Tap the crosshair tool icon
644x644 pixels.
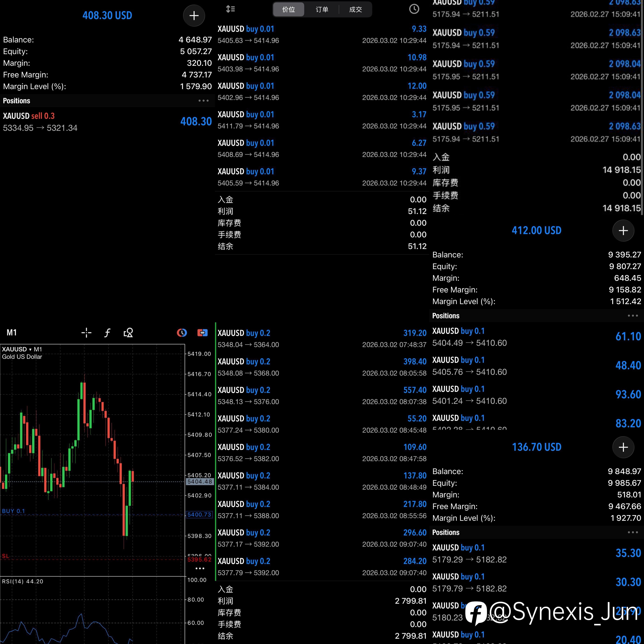86,333
